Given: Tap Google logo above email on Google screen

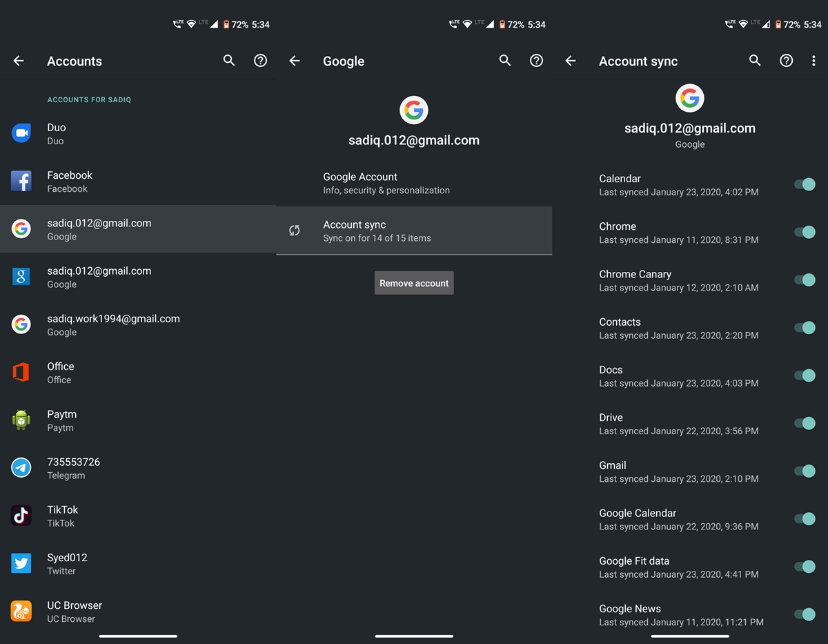Looking at the screenshot, I should tap(414, 110).
